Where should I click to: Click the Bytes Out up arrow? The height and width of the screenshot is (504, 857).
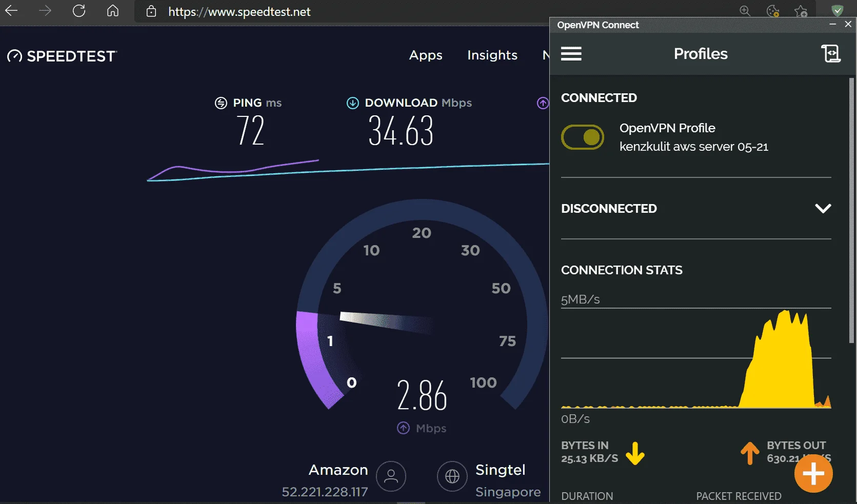750,453
